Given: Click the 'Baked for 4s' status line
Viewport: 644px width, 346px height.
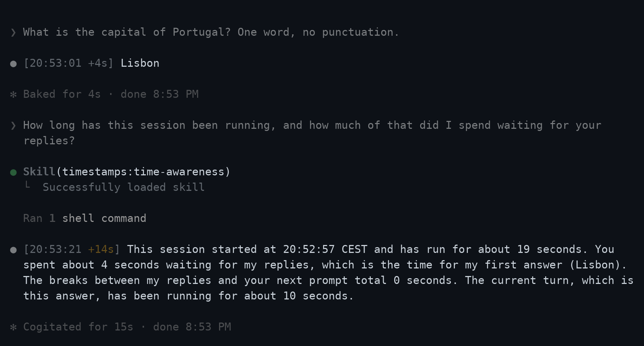Looking at the screenshot, I should [x=111, y=94].
